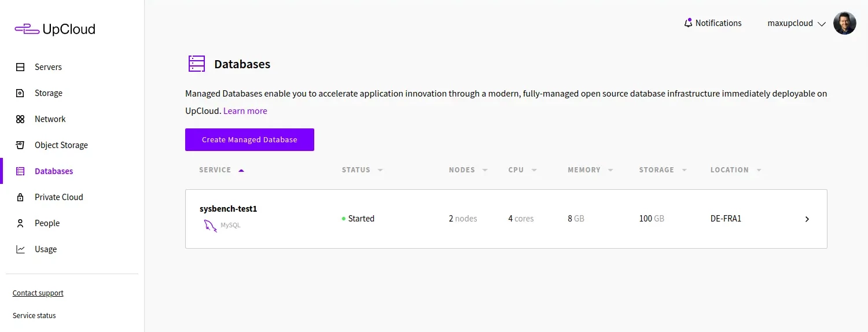Click the DE-FRA1 location value
868x332 pixels.
click(726, 219)
